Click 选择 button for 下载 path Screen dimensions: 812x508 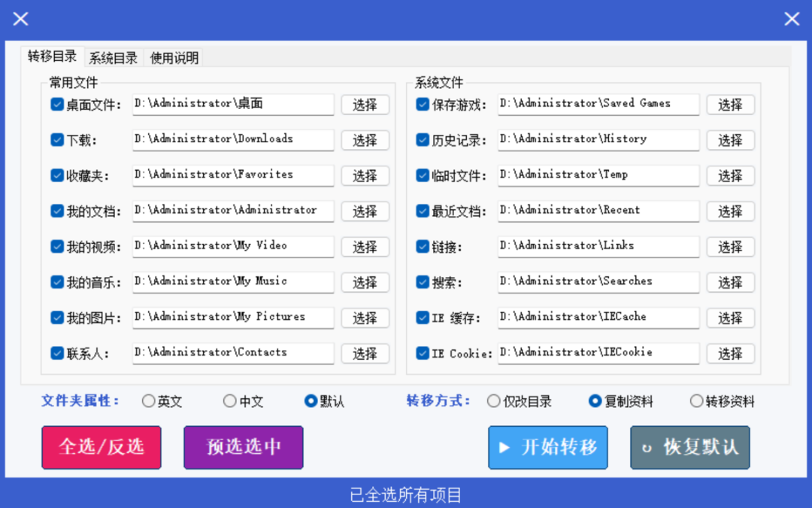pos(365,140)
